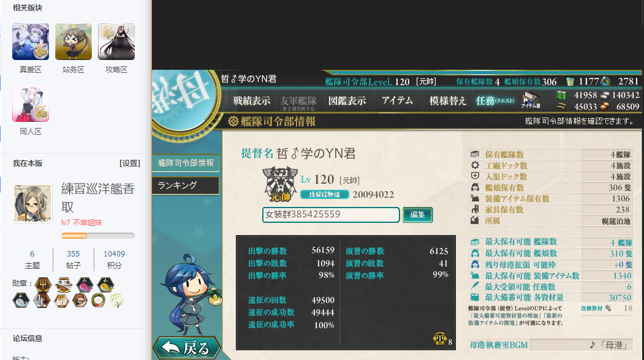Click the chibi blue-haired ship girl
Image resolution: width=644 pixels, height=360 pixels.
click(190, 296)
